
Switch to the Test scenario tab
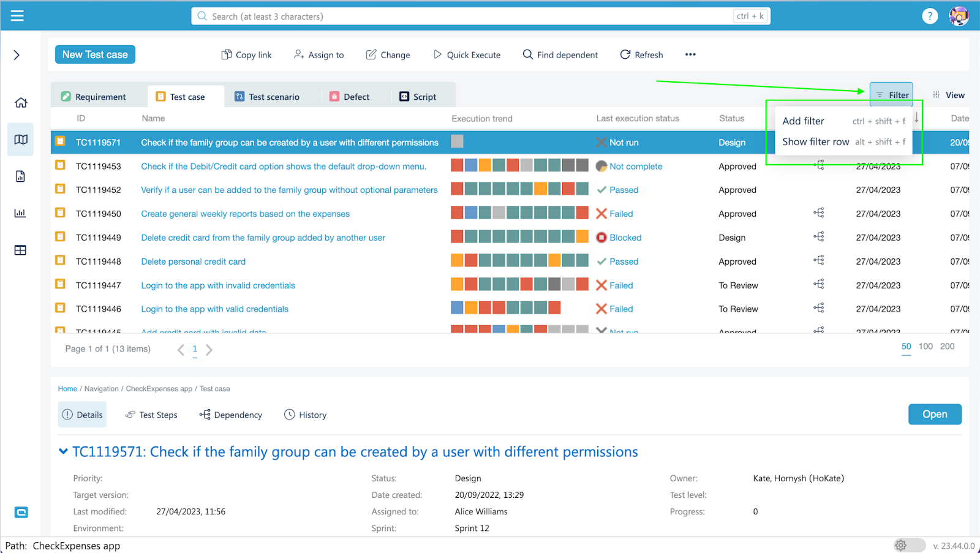[267, 97]
